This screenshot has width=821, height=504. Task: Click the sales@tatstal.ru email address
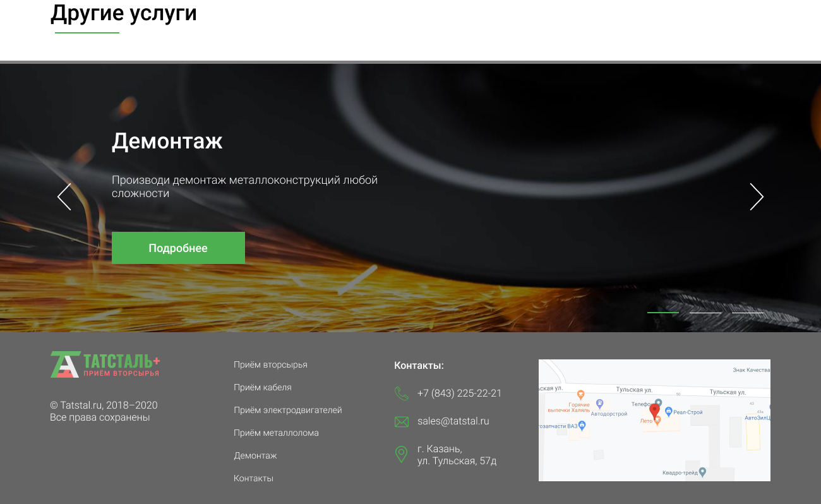pos(453,421)
